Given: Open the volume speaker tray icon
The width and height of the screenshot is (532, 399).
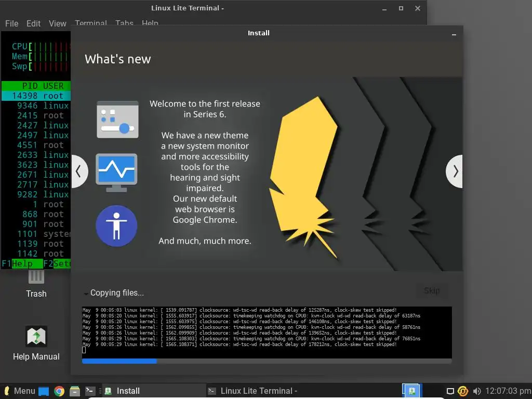Looking at the screenshot, I should [477, 391].
